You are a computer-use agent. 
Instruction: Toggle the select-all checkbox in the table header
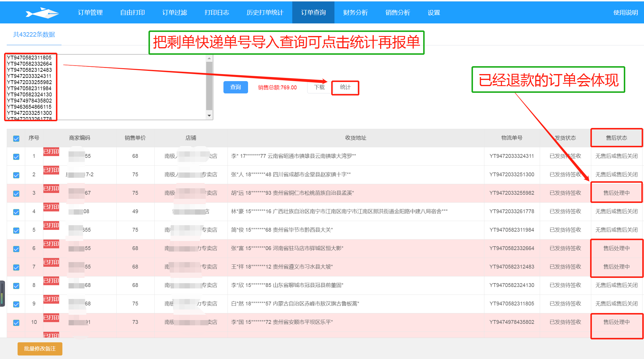click(x=16, y=139)
